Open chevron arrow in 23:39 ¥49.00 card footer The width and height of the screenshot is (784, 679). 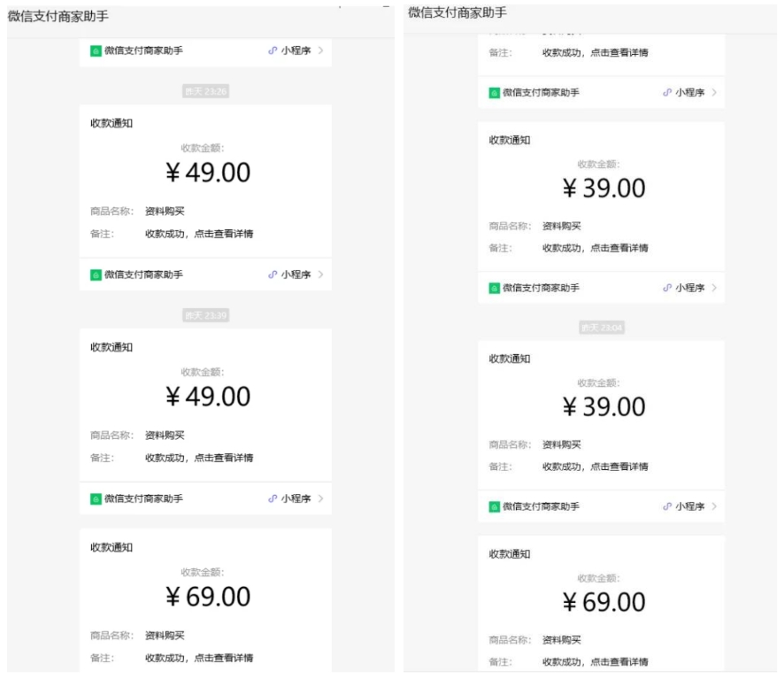tap(320, 499)
